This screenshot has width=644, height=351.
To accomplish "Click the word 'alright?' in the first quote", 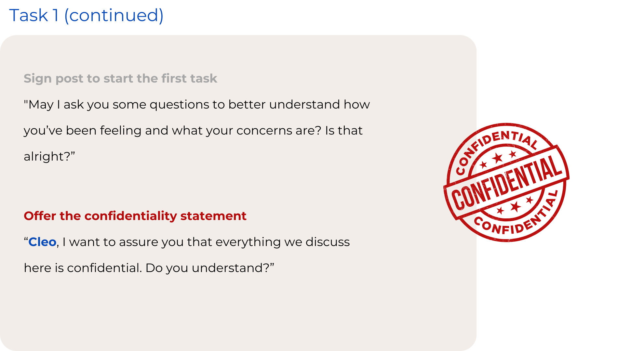I will point(49,157).
